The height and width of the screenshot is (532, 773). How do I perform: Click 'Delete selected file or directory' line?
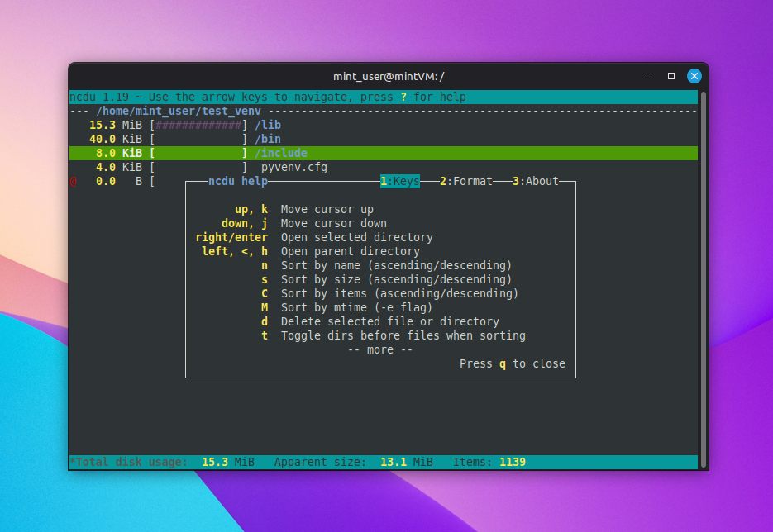click(x=390, y=321)
